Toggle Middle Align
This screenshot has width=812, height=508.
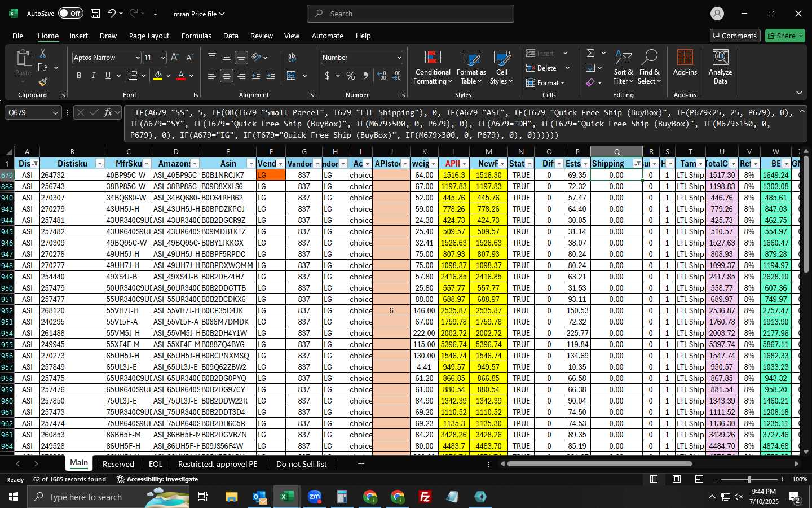point(227,58)
